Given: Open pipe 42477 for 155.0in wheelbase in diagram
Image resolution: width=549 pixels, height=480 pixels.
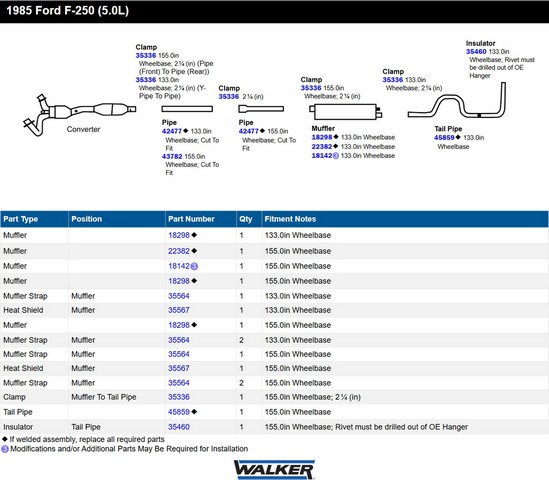Looking at the screenshot, I should (x=249, y=131).
